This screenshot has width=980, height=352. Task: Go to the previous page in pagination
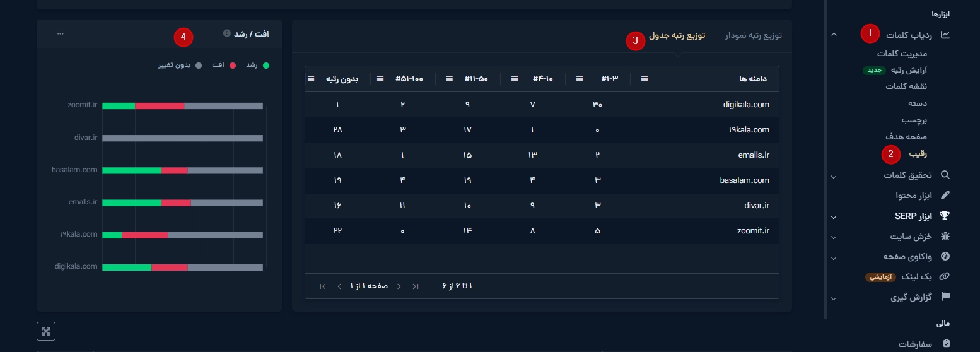(x=399, y=286)
